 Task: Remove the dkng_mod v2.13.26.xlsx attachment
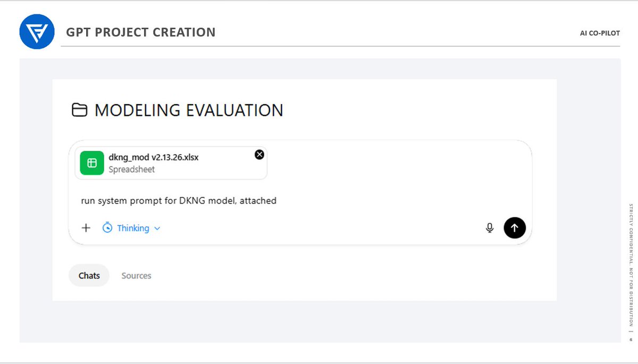point(259,155)
